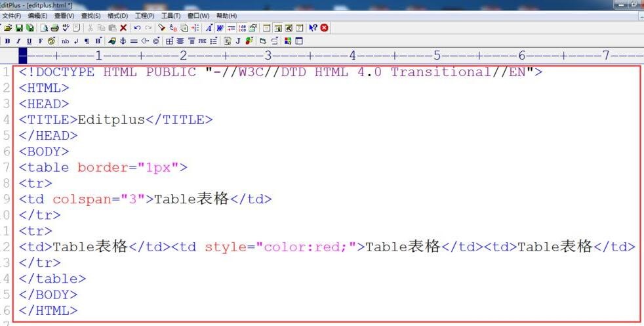The width and height of the screenshot is (644, 326).
Task: Click the closing </table> tag line
Action: (52, 279)
